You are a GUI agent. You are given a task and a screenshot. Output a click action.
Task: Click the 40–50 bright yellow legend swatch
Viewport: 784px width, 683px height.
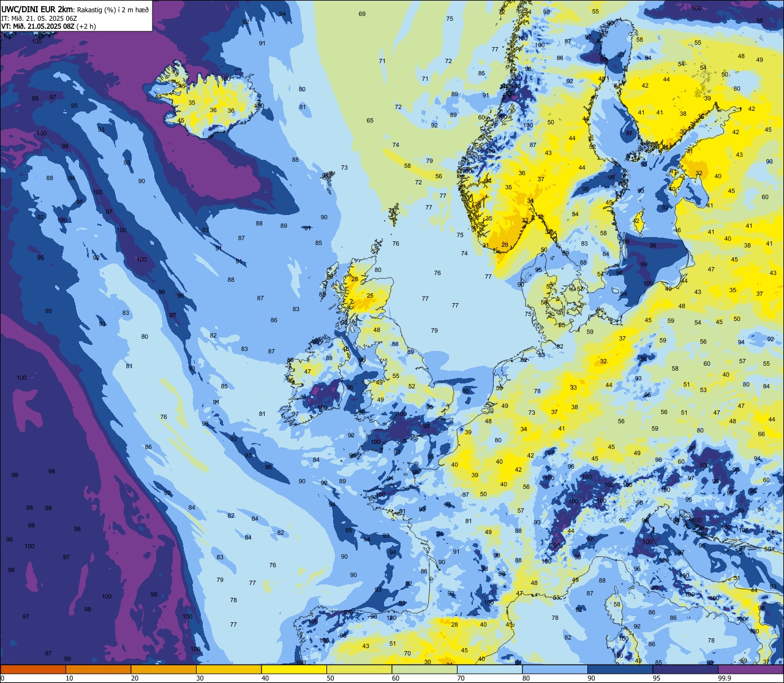294,669
